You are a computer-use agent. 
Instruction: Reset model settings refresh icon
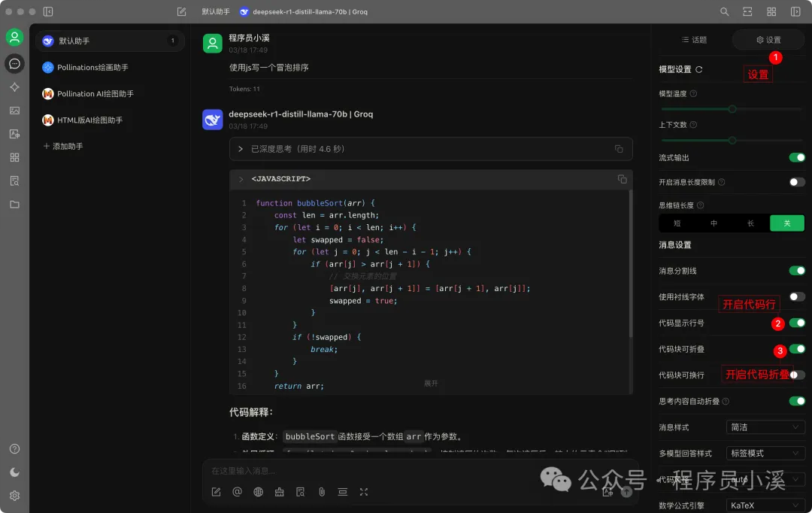click(699, 69)
